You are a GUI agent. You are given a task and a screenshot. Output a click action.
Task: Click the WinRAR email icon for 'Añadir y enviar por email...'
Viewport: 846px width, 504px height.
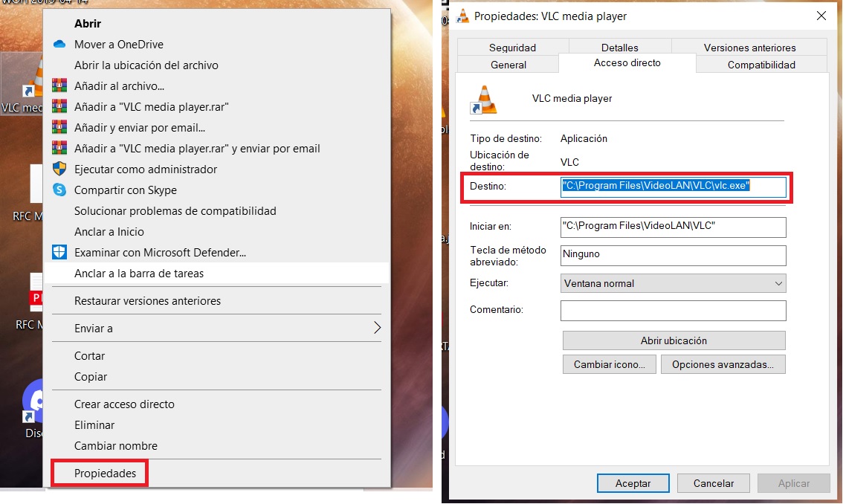[x=59, y=128]
